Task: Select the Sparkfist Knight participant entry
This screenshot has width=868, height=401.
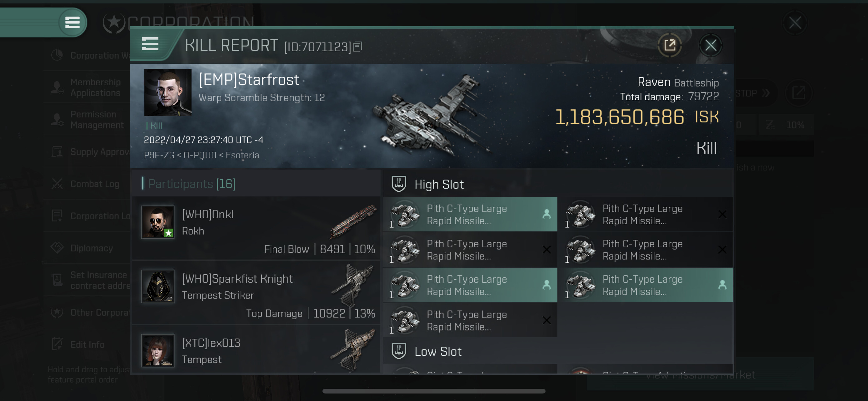Action: click(x=257, y=293)
